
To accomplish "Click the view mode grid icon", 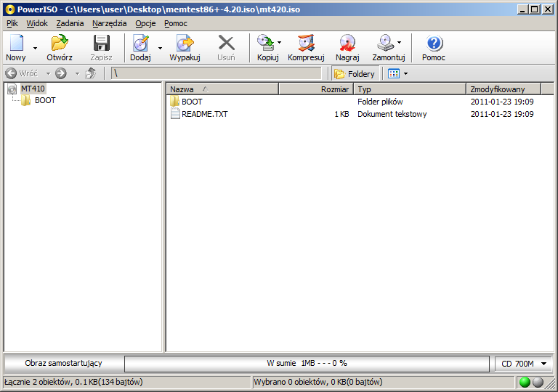I will pyautogui.click(x=394, y=73).
